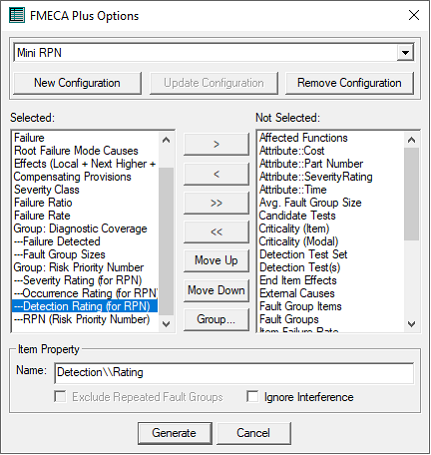Click the Not Selected list scrollbar thumb

coord(412,194)
